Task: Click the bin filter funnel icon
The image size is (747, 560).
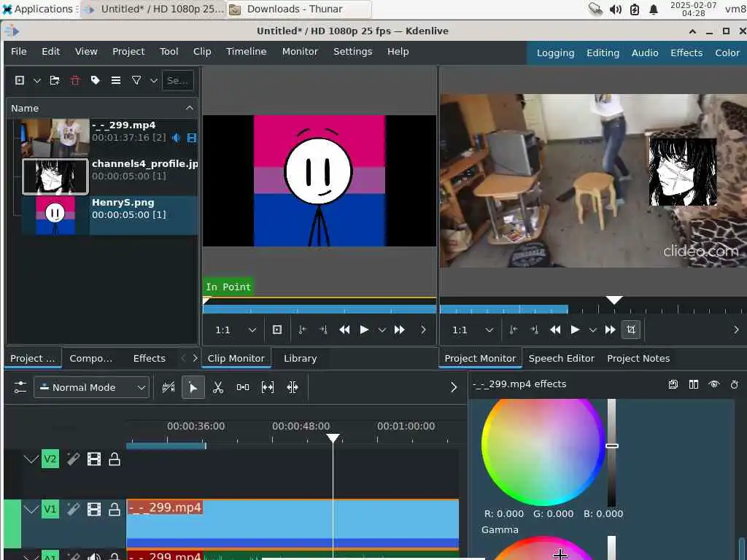Action: pos(136,80)
